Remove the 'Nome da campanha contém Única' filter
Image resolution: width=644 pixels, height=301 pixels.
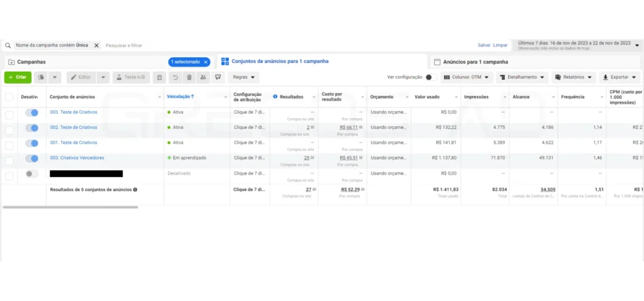[96, 45]
